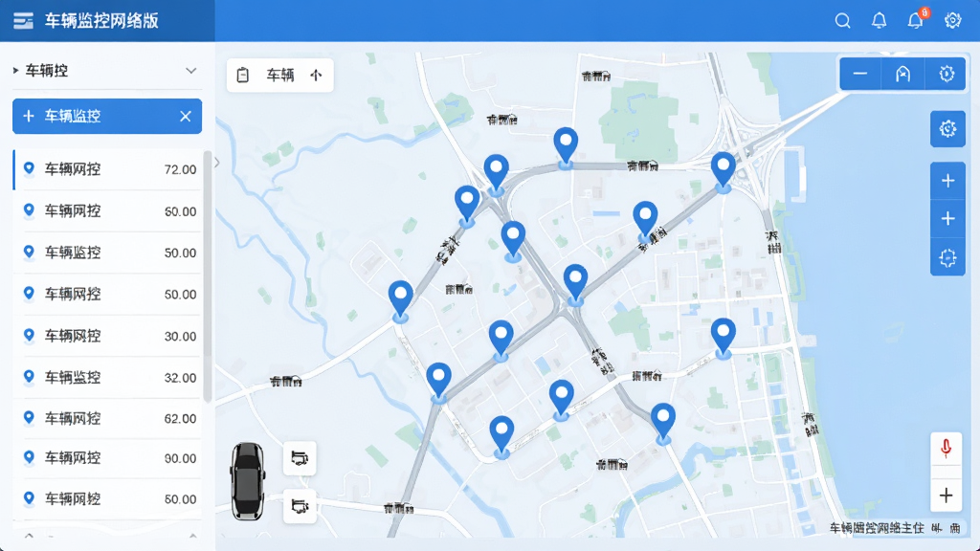Click the car thumbnail on the map
980x551 pixels.
(248, 481)
